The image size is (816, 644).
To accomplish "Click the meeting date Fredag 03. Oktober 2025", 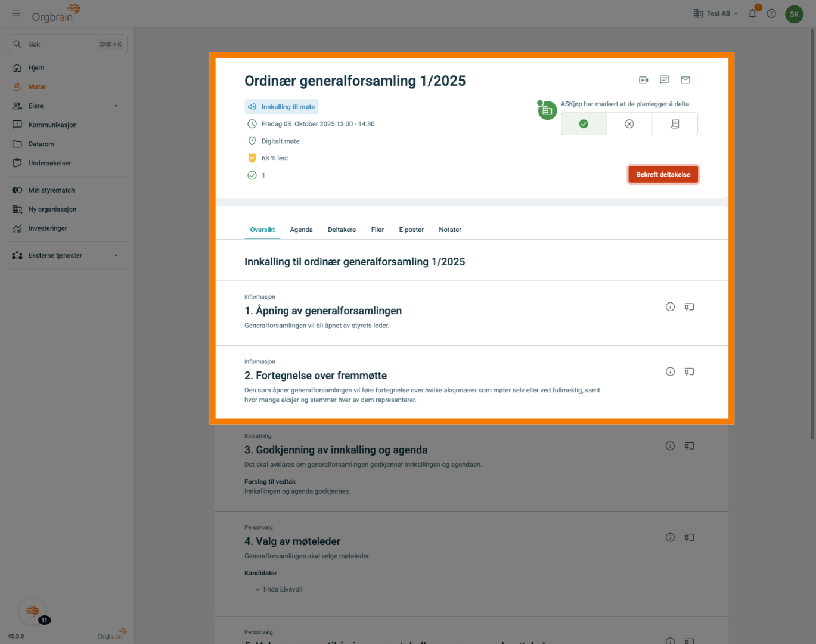I will (318, 124).
